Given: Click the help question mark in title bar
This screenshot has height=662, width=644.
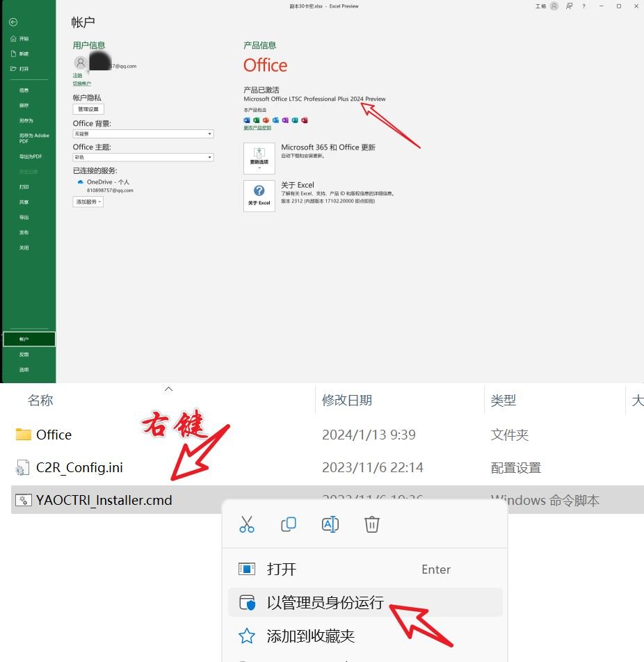Looking at the screenshot, I should pos(583,6).
